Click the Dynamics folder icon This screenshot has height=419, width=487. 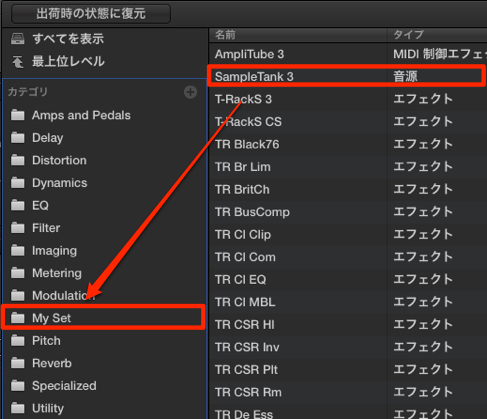(x=18, y=183)
